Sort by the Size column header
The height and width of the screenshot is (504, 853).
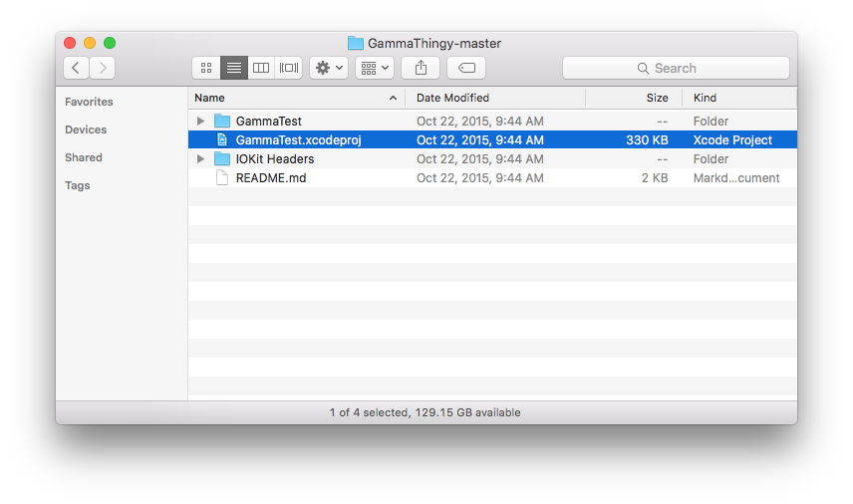pyautogui.click(x=634, y=98)
